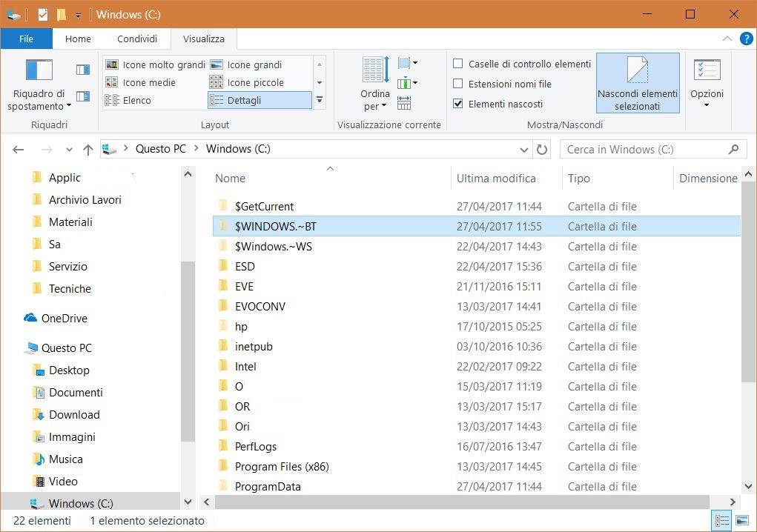Click the refresh icon beside address bar
757x532 pixels.
[542, 150]
